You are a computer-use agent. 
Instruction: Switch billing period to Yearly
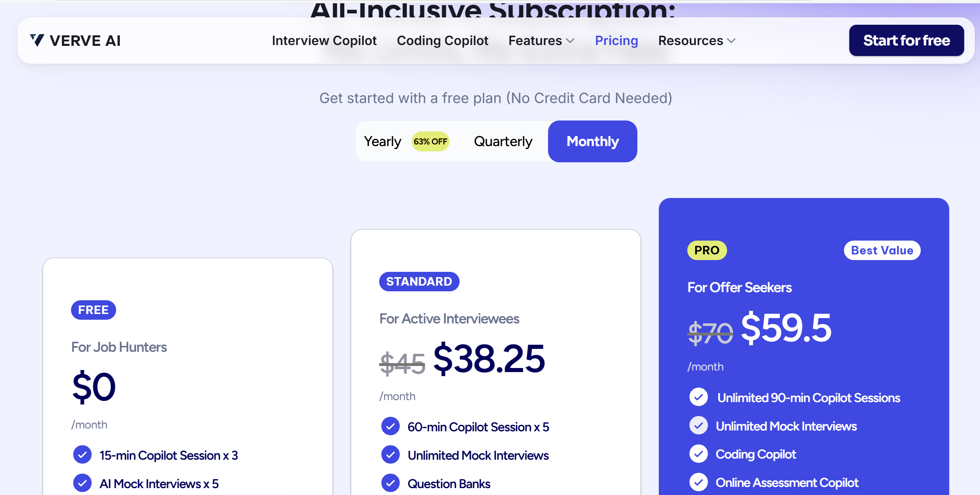coord(382,141)
